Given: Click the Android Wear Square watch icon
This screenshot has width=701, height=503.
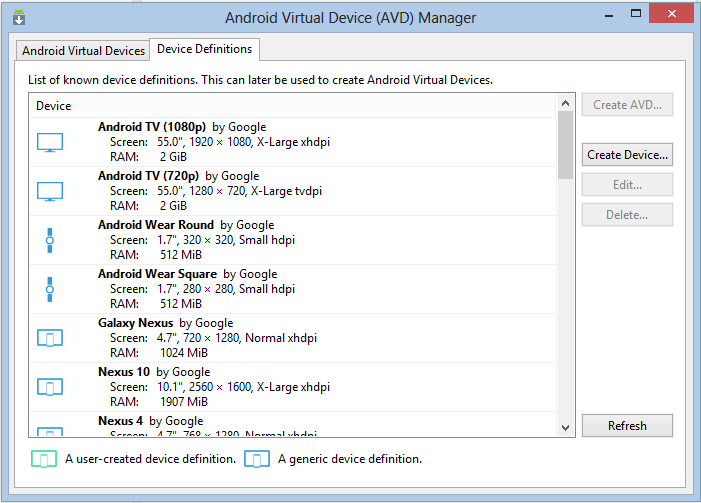Looking at the screenshot, I should (50, 290).
